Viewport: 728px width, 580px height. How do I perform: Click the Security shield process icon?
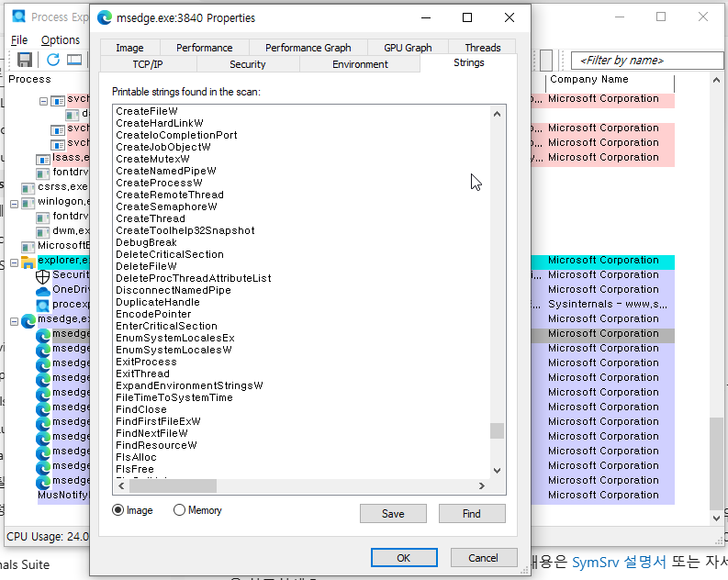coord(43,277)
